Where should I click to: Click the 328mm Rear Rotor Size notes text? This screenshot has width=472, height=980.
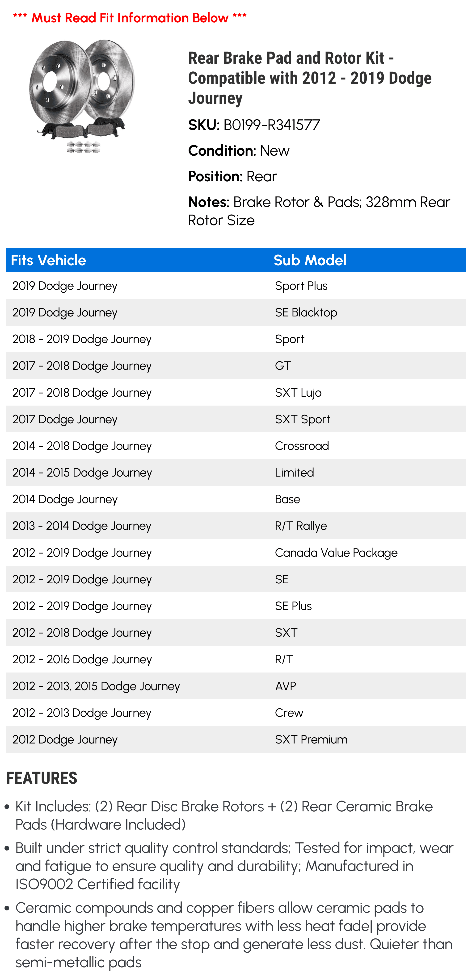(319, 211)
